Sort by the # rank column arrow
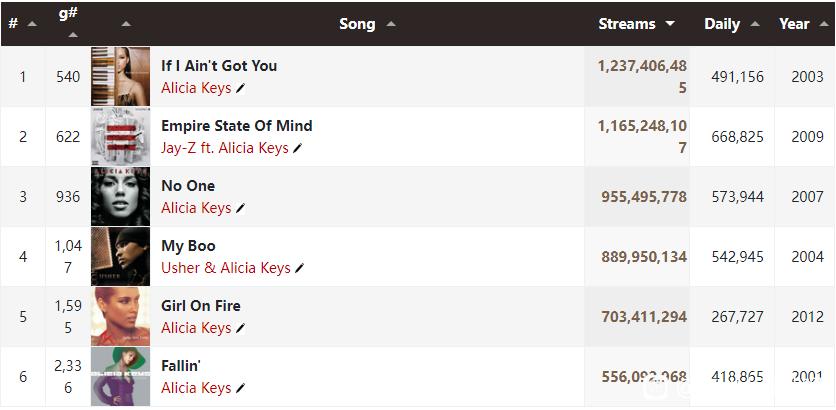Viewport: 836px width, 410px height. coord(32,24)
